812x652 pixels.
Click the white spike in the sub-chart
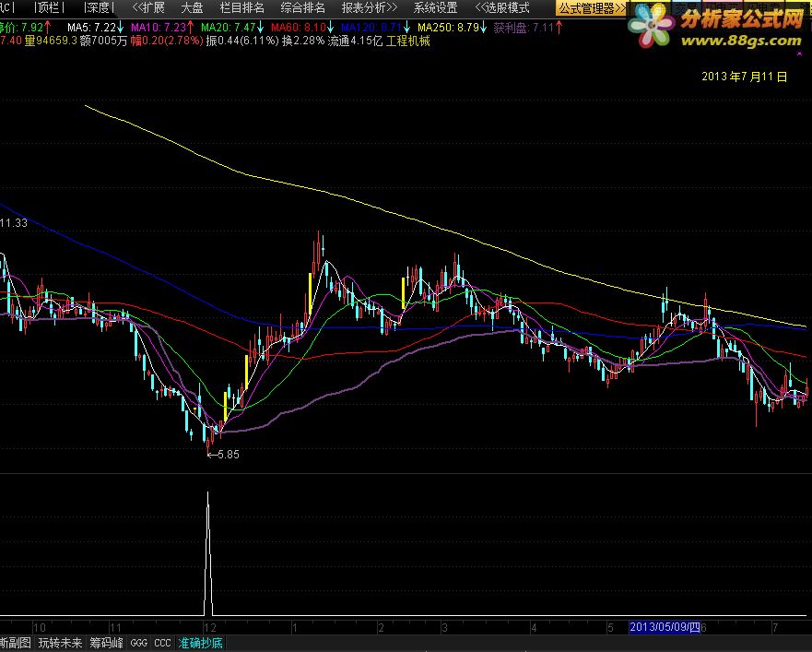(x=208, y=553)
